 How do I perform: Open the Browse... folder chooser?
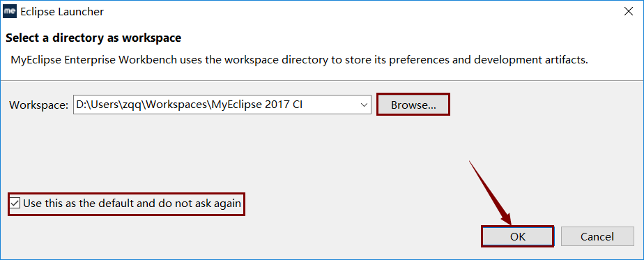(413, 105)
